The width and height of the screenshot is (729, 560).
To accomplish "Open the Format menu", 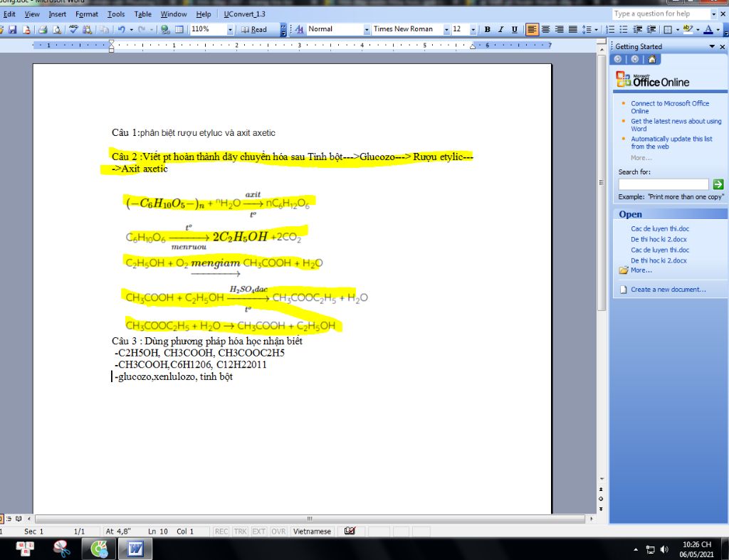I will tap(86, 14).
